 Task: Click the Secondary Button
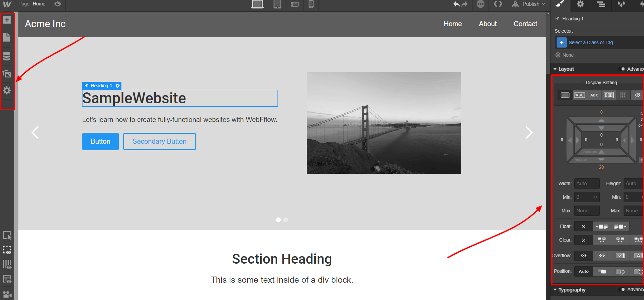(x=159, y=141)
